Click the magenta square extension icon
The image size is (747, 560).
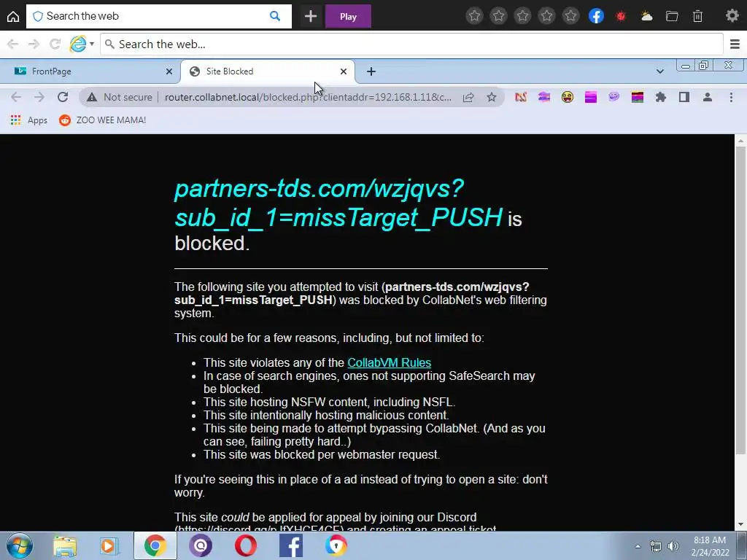click(591, 97)
